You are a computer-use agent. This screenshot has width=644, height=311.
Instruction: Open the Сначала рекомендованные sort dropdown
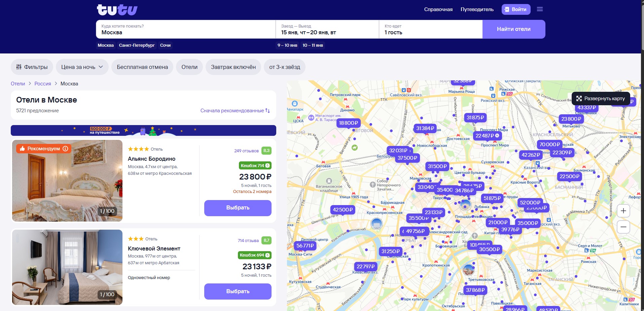click(x=235, y=111)
